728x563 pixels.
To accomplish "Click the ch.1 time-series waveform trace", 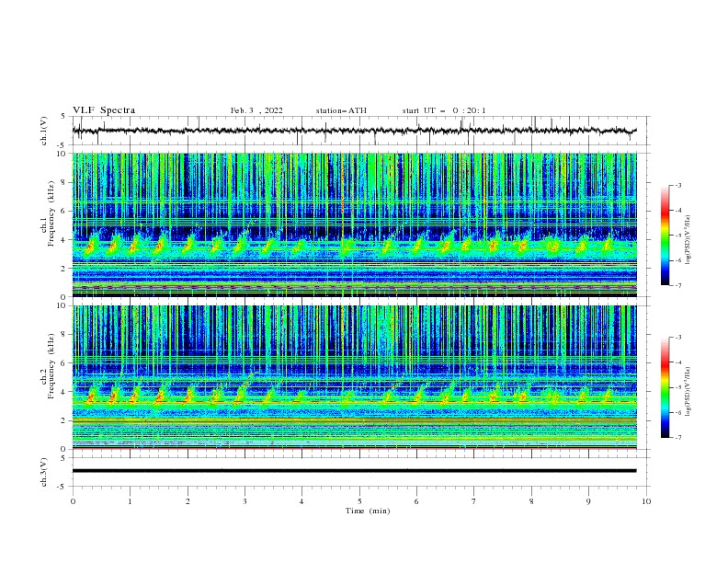I will pos(354,131).
